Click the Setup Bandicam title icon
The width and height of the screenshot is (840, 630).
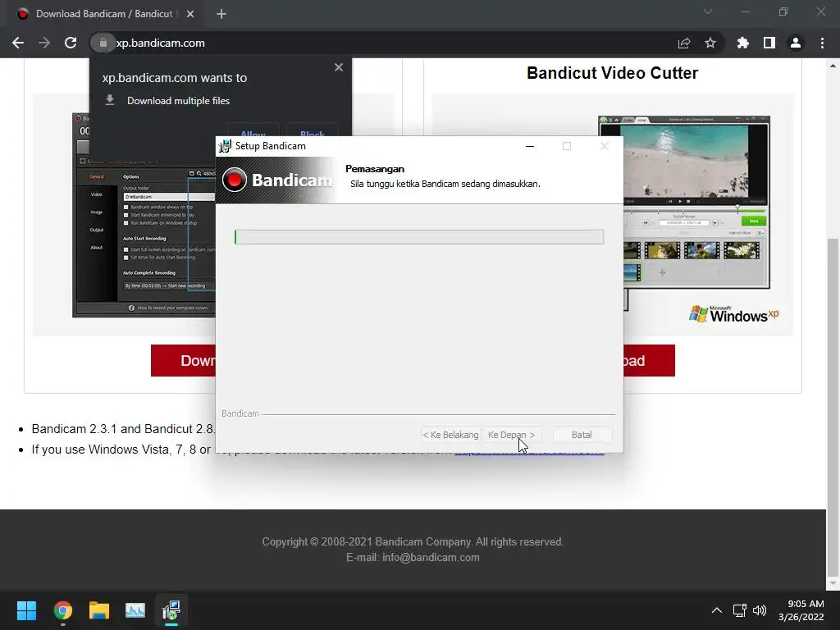[225, 146]
